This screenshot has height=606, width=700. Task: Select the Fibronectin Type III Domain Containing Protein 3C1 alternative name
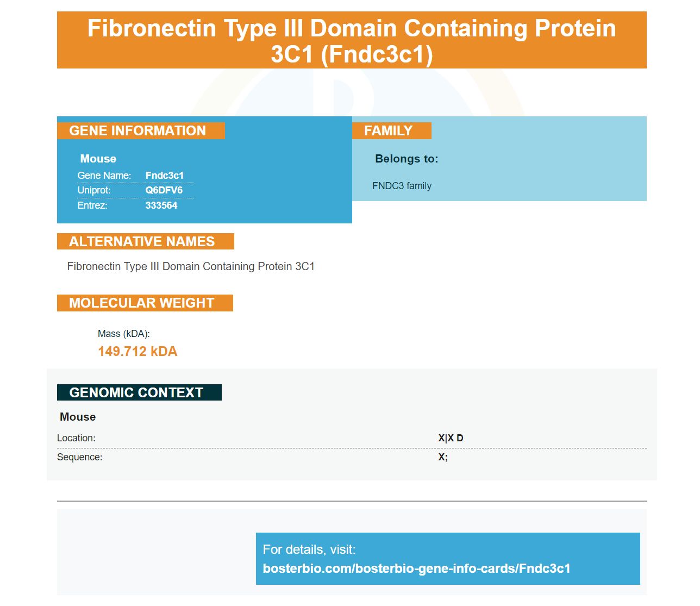tap(191, 266)
